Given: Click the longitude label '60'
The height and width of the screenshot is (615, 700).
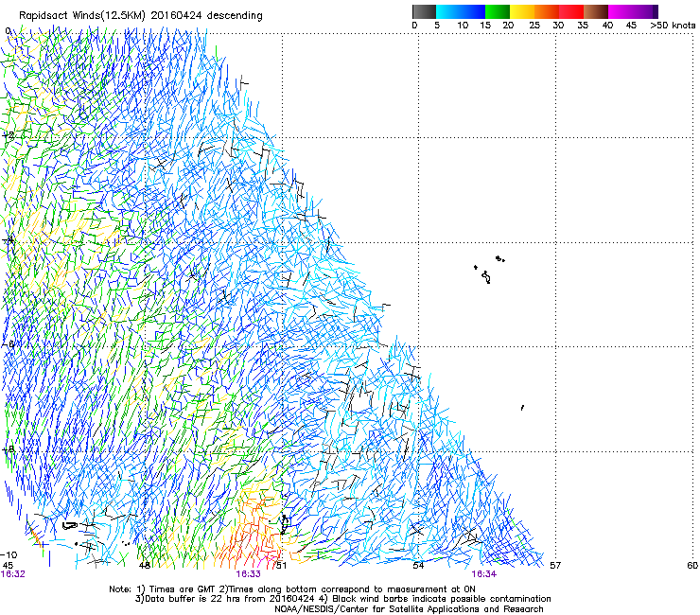Looking at the screenshot, I should [x=692, y=566].
